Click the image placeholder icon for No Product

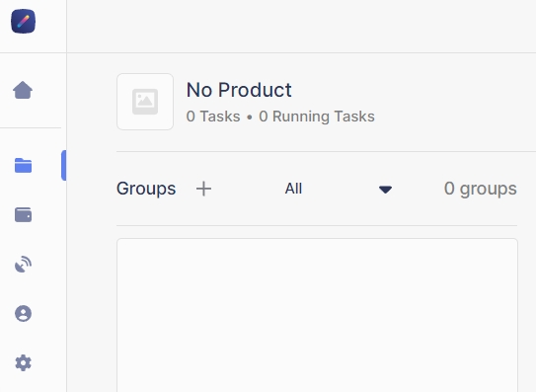tap(145, 102)
